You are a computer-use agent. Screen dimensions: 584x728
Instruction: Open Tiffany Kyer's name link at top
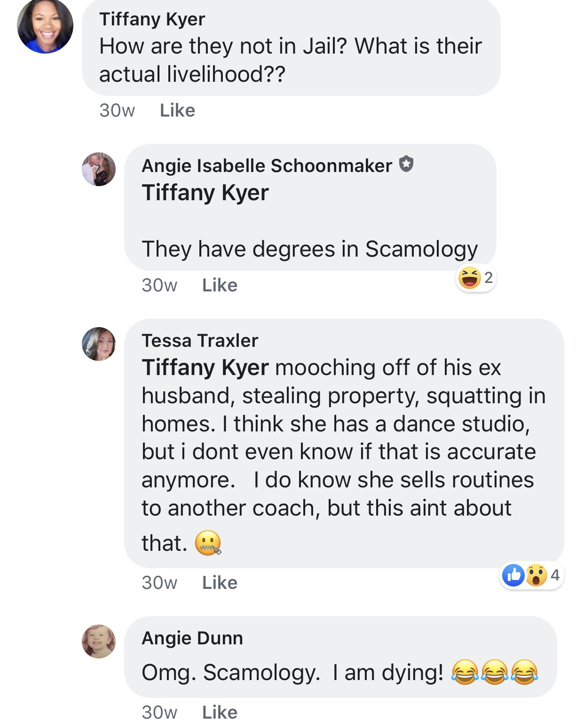(x=152, y=19)
